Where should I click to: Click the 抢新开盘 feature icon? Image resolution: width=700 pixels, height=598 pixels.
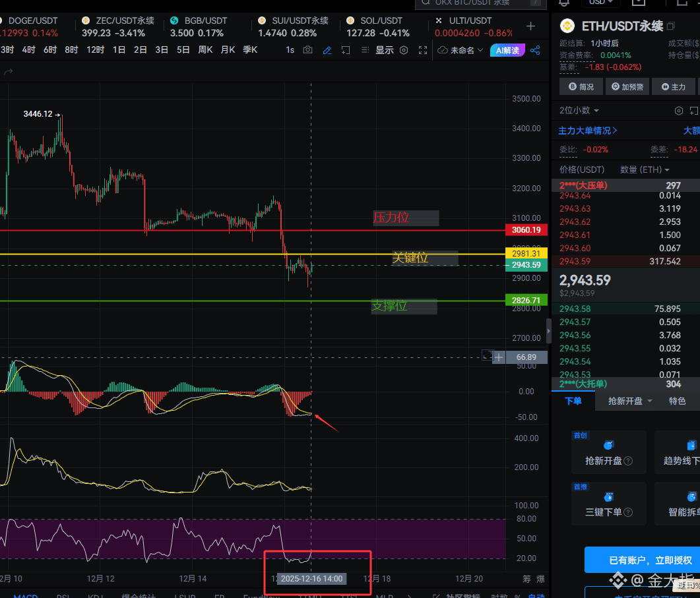point(608,445)
